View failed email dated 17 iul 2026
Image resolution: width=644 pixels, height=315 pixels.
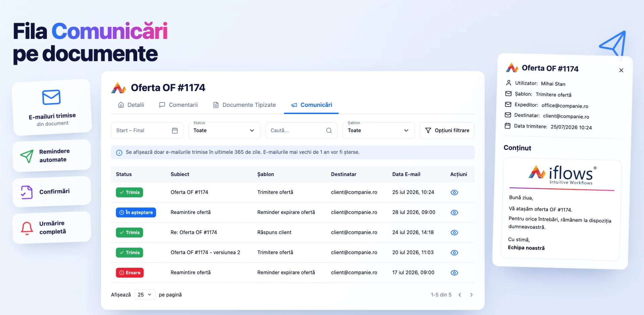click(x=454, y=273)
